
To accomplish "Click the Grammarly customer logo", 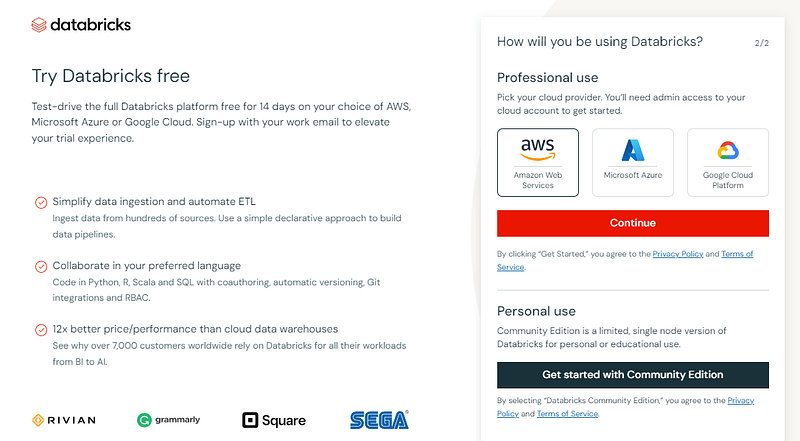I will (168, 420).
